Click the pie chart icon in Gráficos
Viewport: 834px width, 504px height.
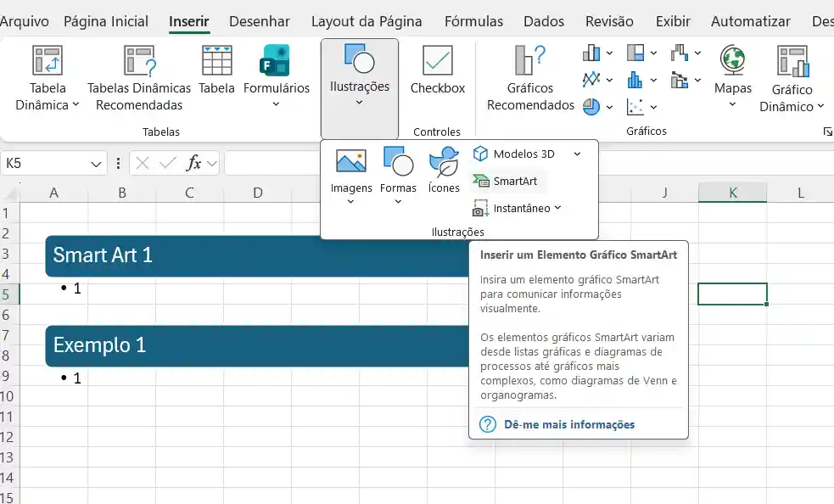[591, 107]
